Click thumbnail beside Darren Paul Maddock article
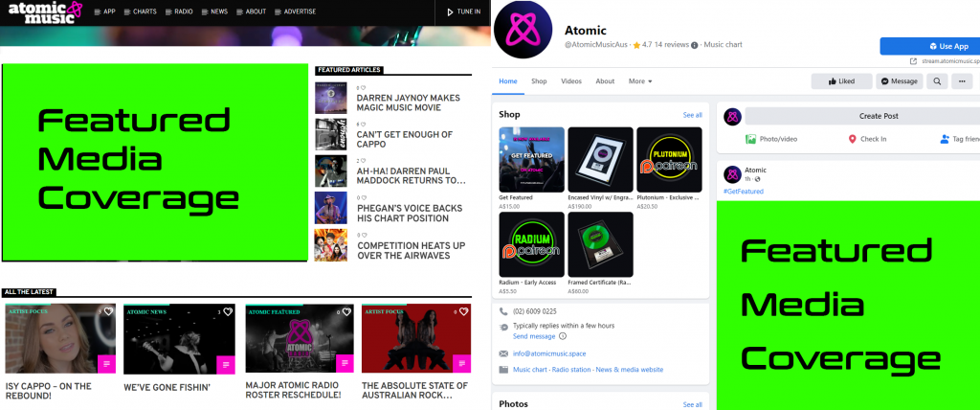This screenshot has height=410, width=980. (330, 171)
